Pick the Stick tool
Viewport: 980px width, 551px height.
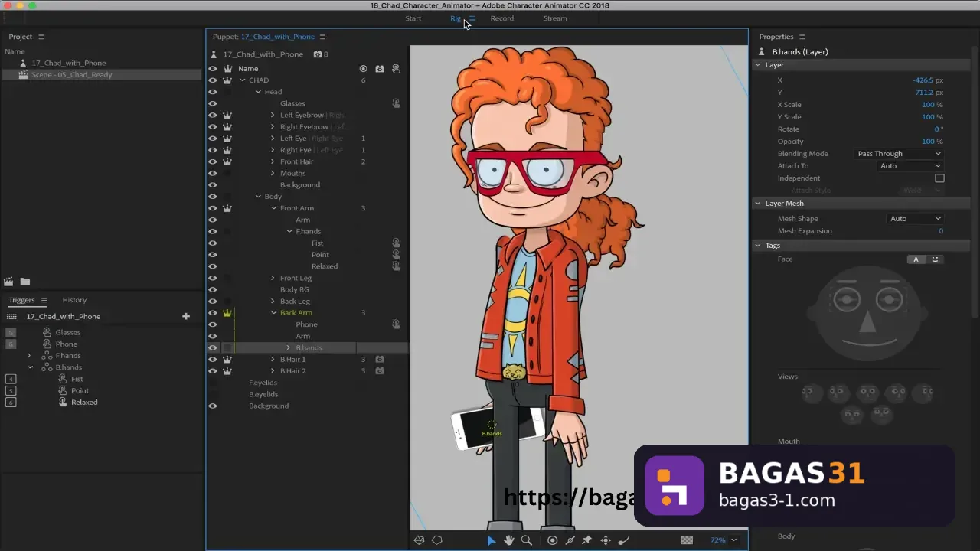(570, 540)
